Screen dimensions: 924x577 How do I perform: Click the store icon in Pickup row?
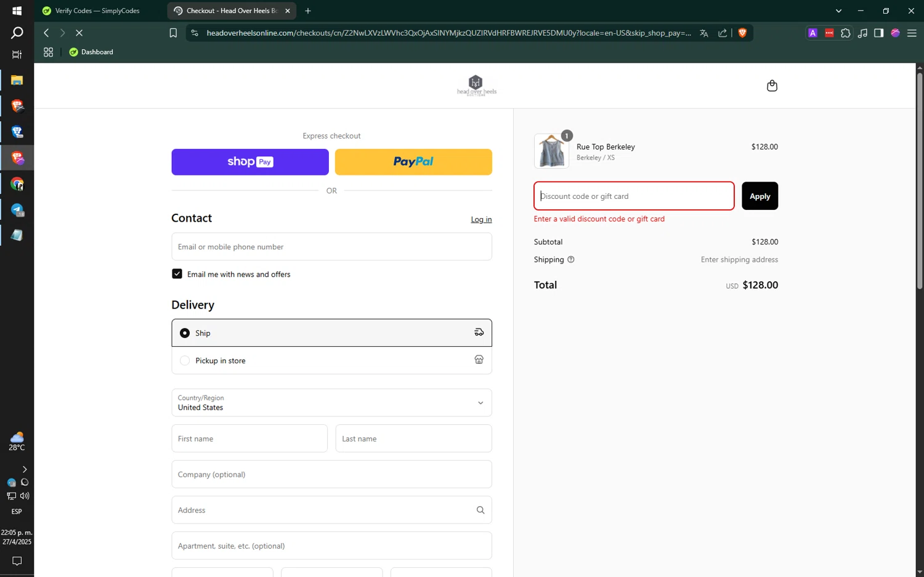pyautogui.click(x=479, y=360)
